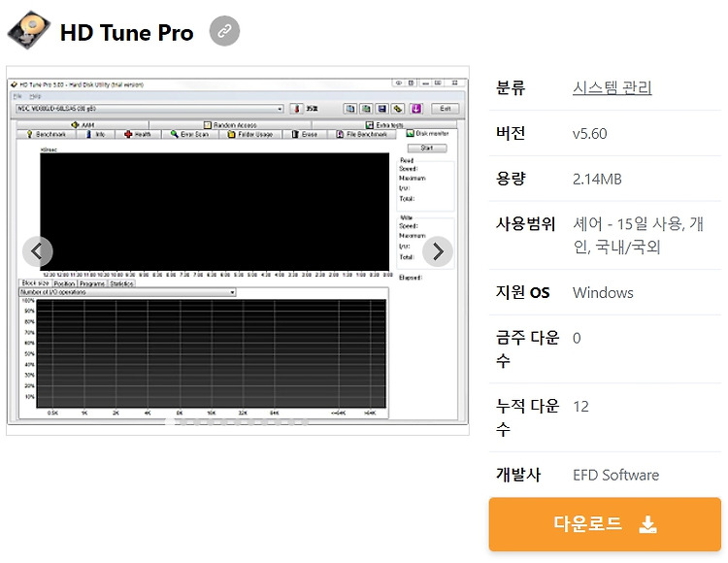The image size is (728, 563).
Task: Click the blue floppy save icon in HD Tune
Action: (x=381, y=109)
